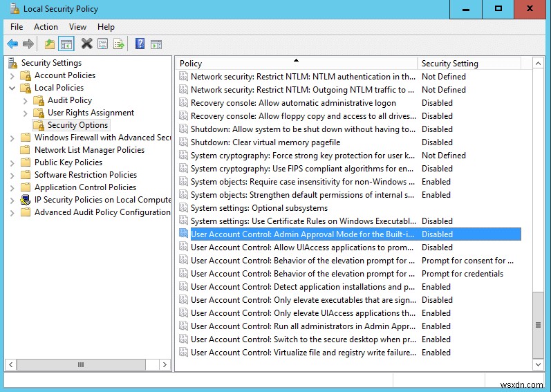Click the Prompt for credentials setting value
Viewport: 551px width, 392px height.
coord(463,274)
